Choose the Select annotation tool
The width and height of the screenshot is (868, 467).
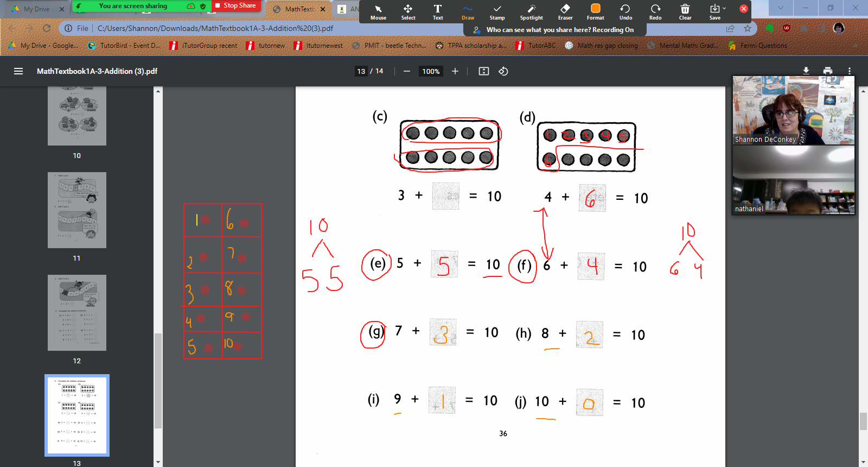click(408, 11)
